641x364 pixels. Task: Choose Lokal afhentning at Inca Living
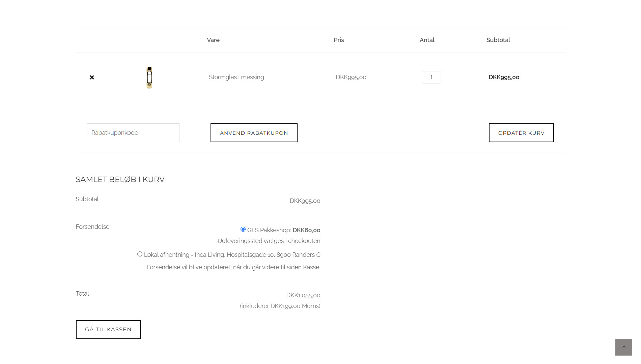(x=140, y=254)
